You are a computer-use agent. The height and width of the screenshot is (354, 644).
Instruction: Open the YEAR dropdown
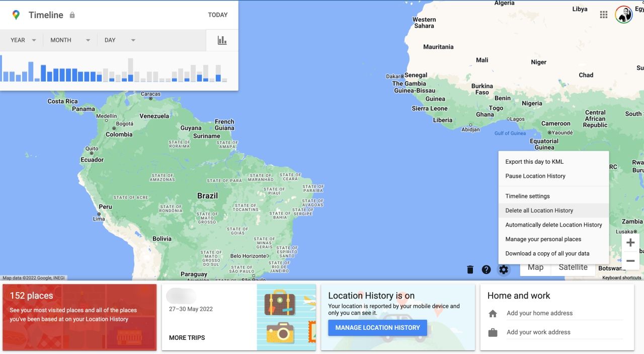[24, 40]
